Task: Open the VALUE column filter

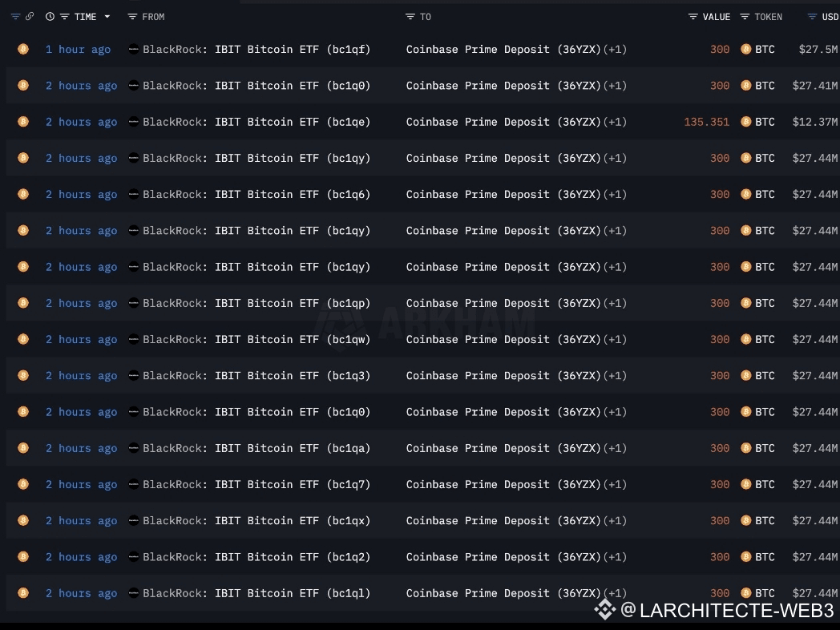Action: 693,17
